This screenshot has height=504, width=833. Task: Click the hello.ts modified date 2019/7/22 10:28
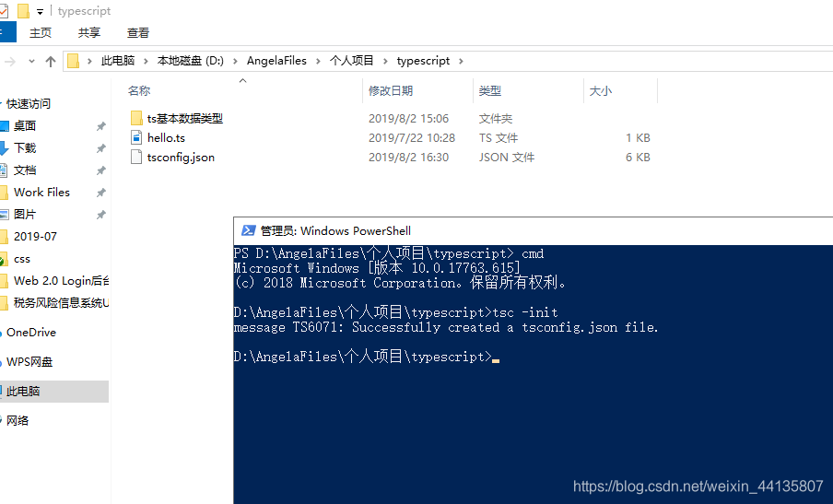click(412, 138)
